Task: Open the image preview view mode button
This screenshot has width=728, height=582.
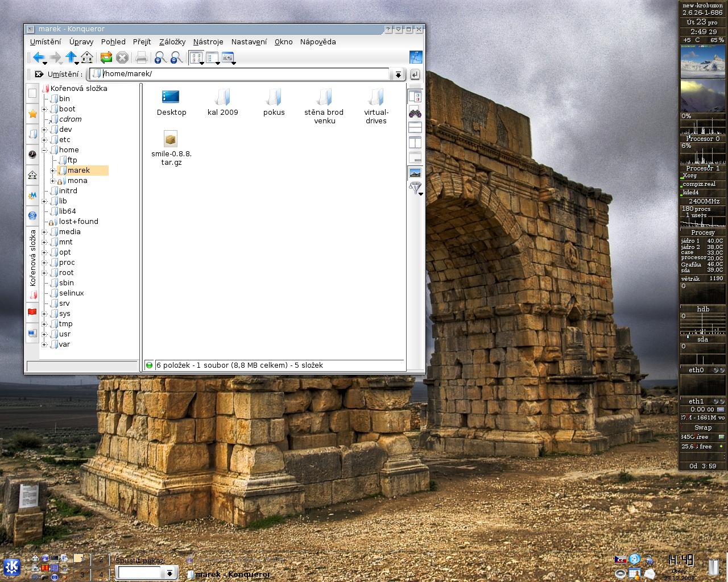Action: 228,57
